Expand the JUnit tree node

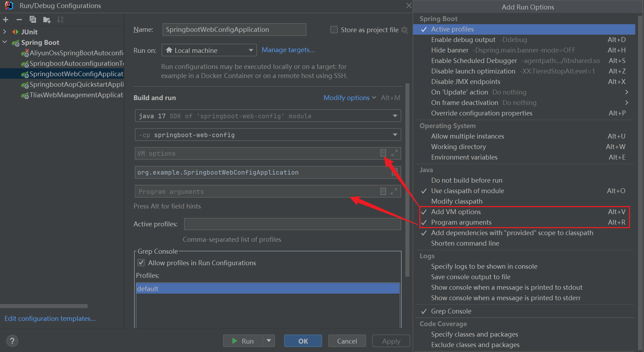(5, 32)
